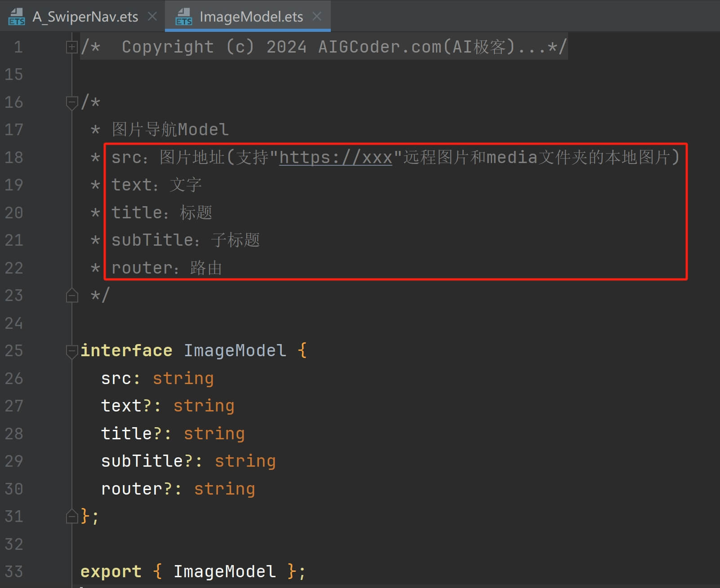
Task: Fold interface using end marker on line 31
Action: 72,517
